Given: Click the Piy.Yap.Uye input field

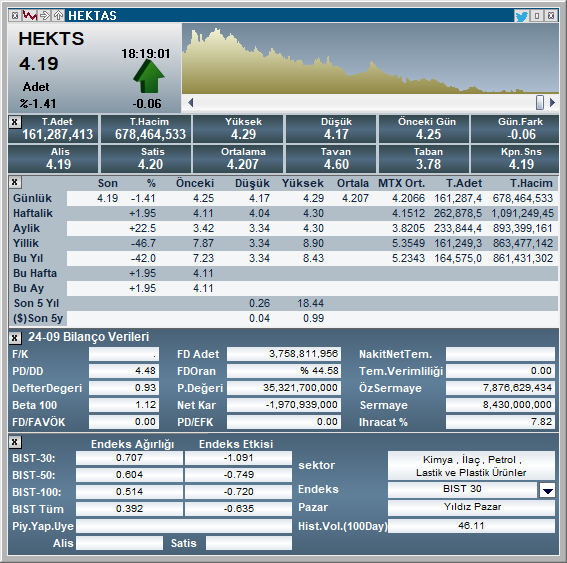Looking at the screenshot, I should pos(184,526).
